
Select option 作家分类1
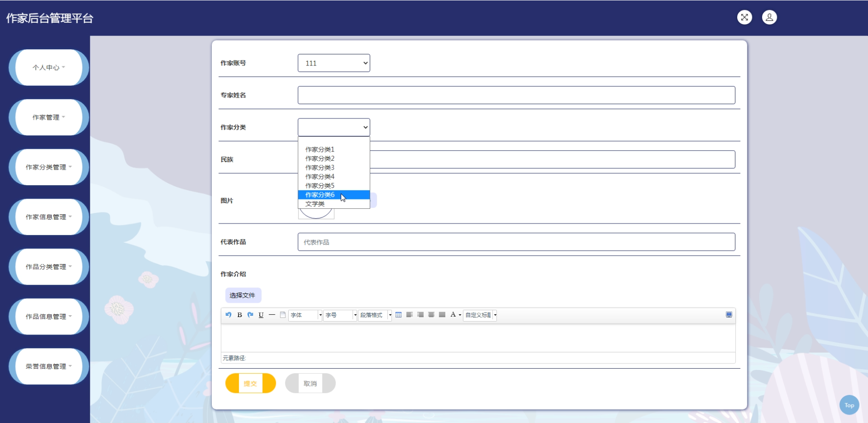point(334,149)
